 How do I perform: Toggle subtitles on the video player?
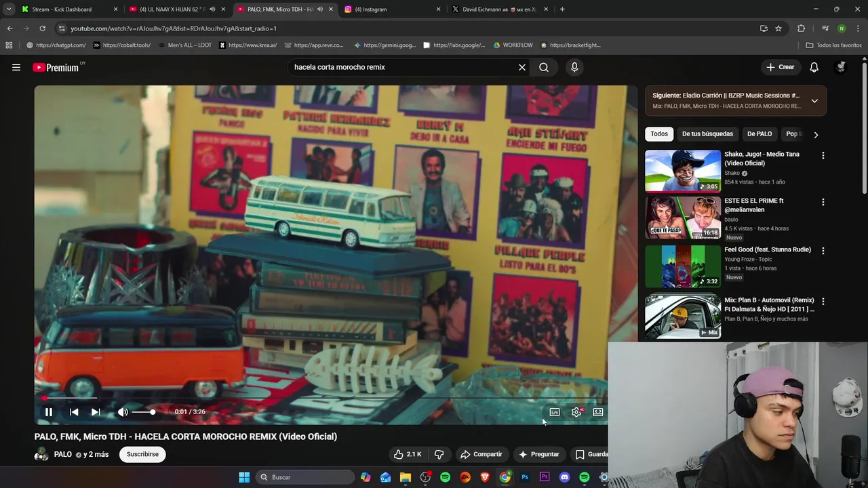555,412
